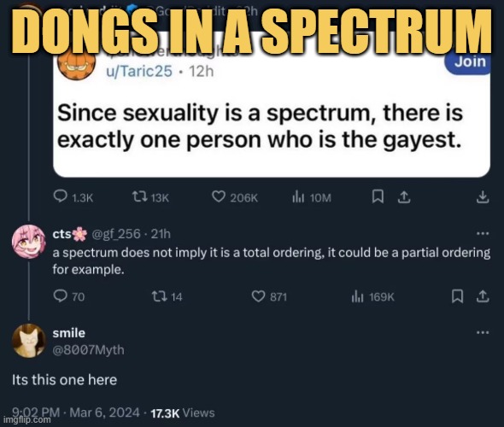View analytics of cts's reply (169K)
Screen dimensions: 504x427
(372, 296)
